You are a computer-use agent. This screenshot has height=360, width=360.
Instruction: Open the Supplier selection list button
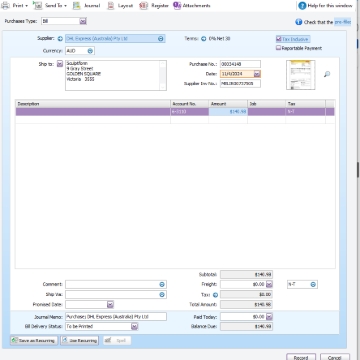[161, 39]
